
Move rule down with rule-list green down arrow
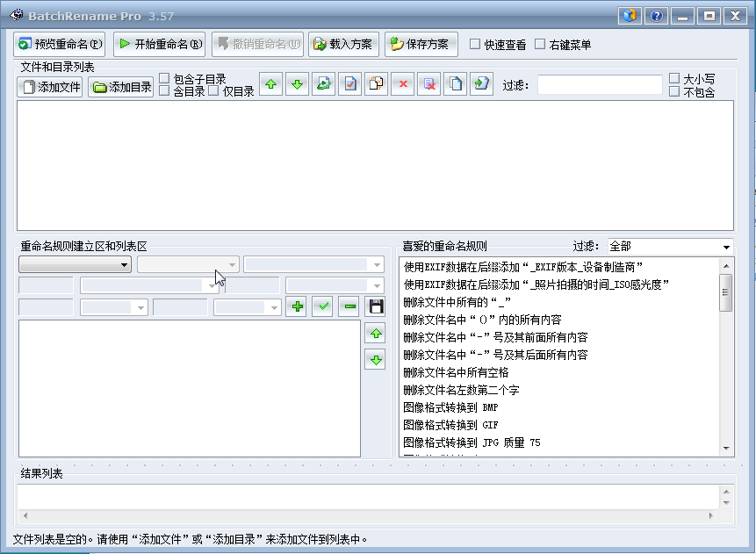[x=375, y=359]
